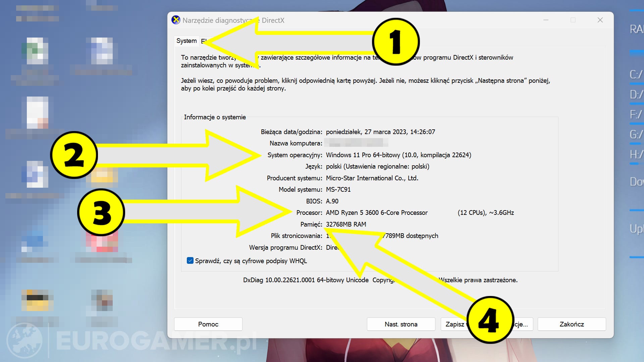Click the 'Procesor:' label
This screenshot has width=644, height=362.
pos(309,213)
